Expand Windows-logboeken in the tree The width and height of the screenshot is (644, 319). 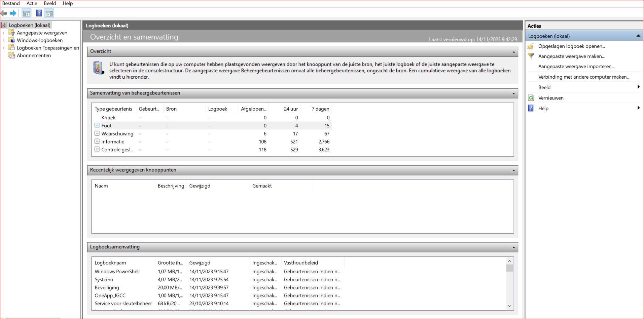[4, 40]
